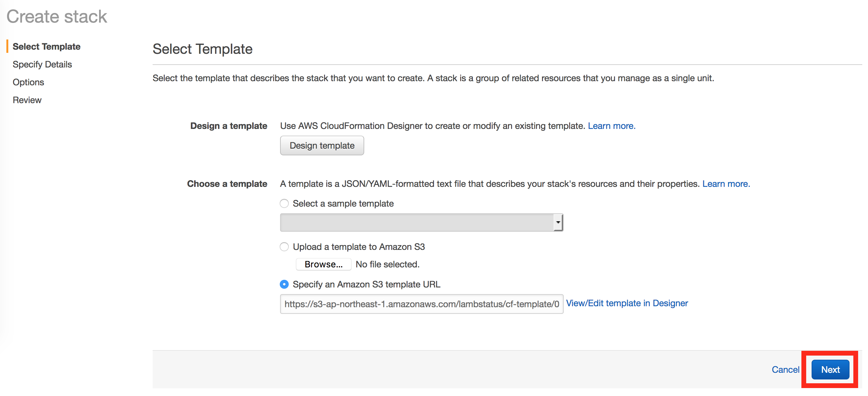Open 'View/Edit template in Designer' link
This screenshot has height=396, width=868.
[x=627, y=303]
